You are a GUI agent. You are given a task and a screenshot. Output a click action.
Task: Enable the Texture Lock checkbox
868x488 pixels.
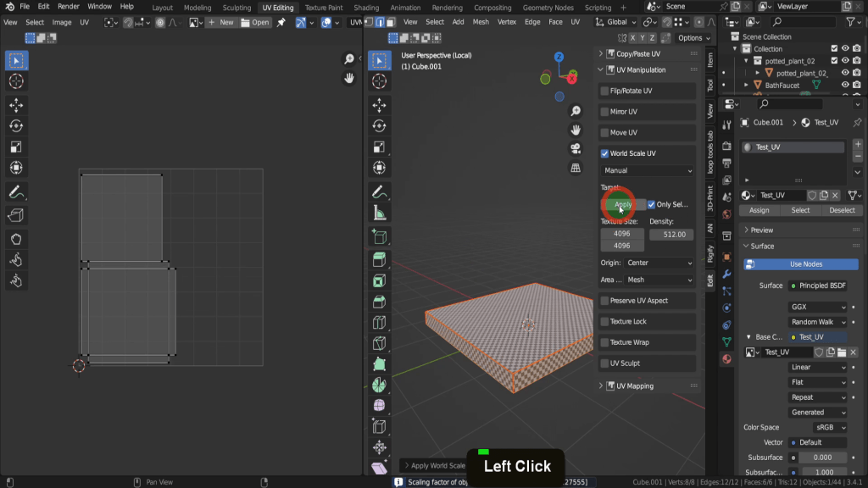tap(604, 322)
